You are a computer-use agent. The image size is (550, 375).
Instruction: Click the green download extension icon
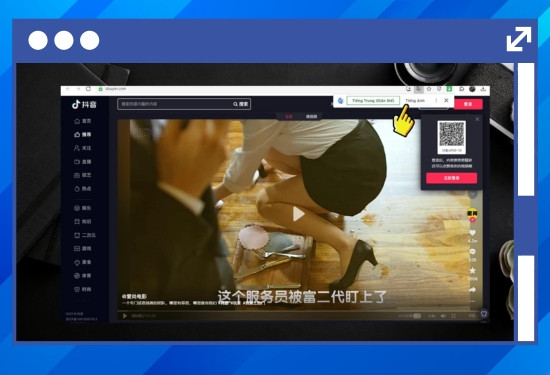(x=449, y=89)
